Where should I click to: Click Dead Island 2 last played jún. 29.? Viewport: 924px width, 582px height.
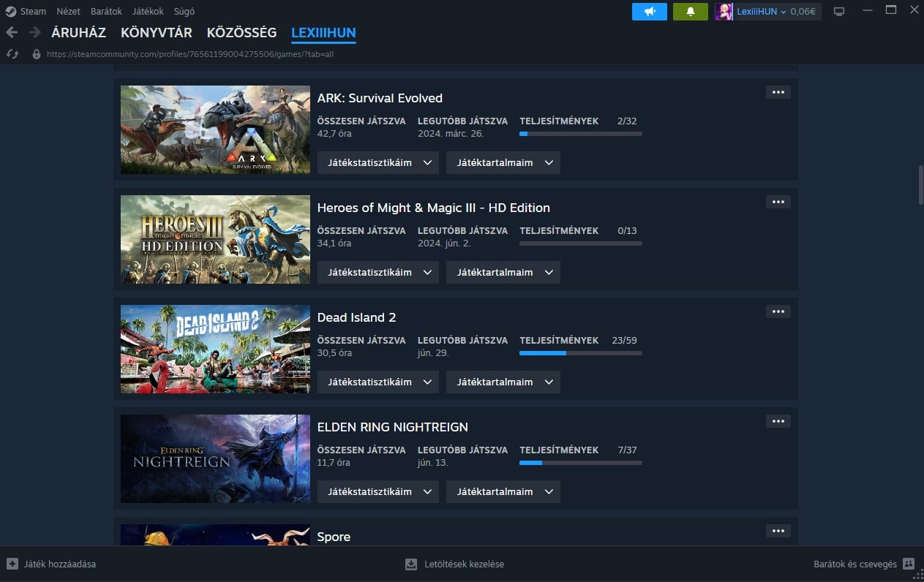[433, 353]
